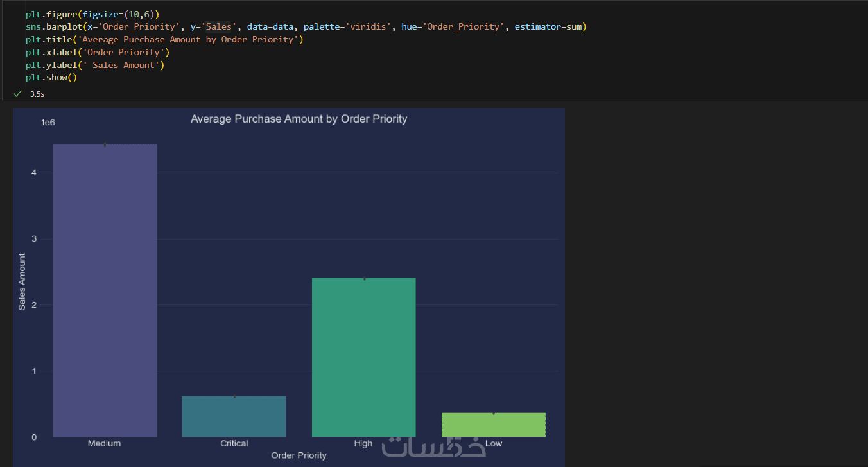Viewport: 868px width, 467px height.
Task: Select the green High bar
Action: coord(363,357)
